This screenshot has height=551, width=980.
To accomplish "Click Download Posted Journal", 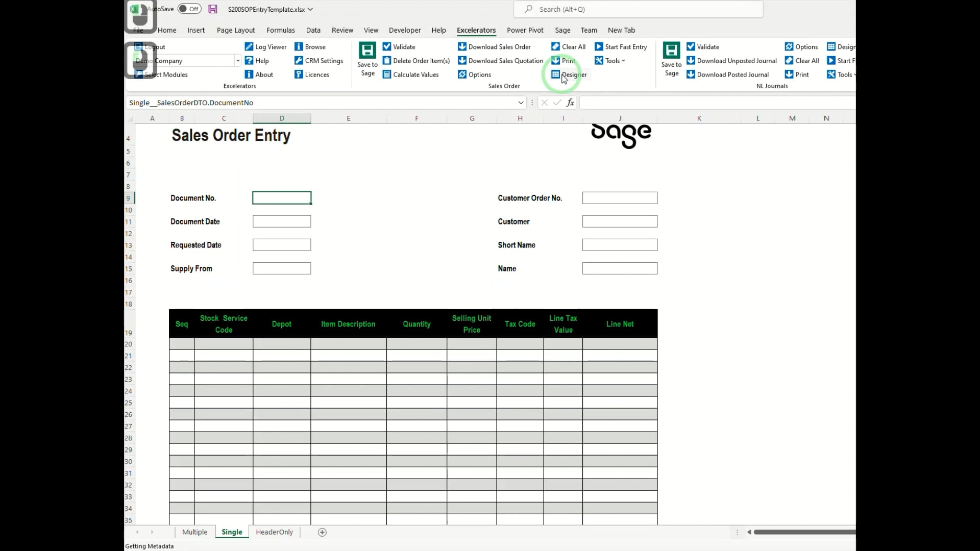I will pyautogui.click(x=727, y=74).
